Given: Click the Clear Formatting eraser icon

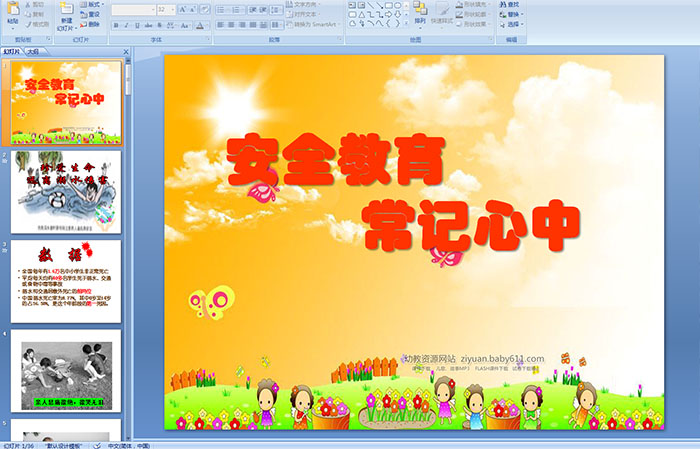Looking at the screenshot, I should click(205, 9).
